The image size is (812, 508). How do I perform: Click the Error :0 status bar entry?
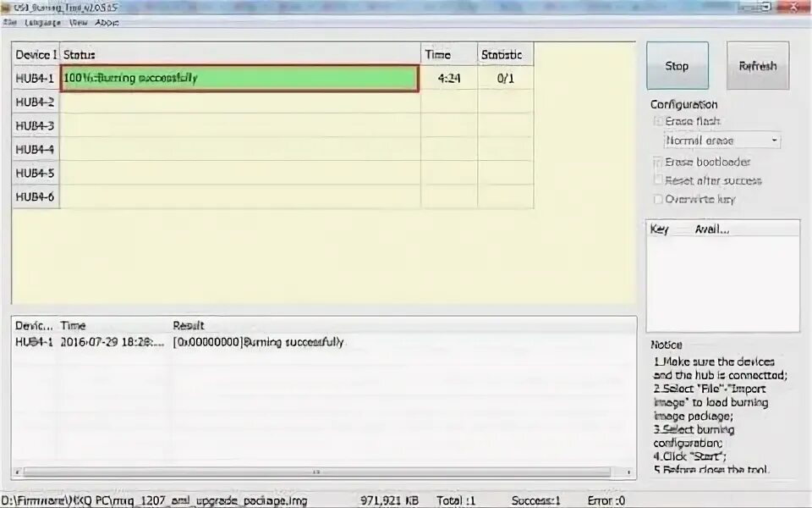point(606,500)
